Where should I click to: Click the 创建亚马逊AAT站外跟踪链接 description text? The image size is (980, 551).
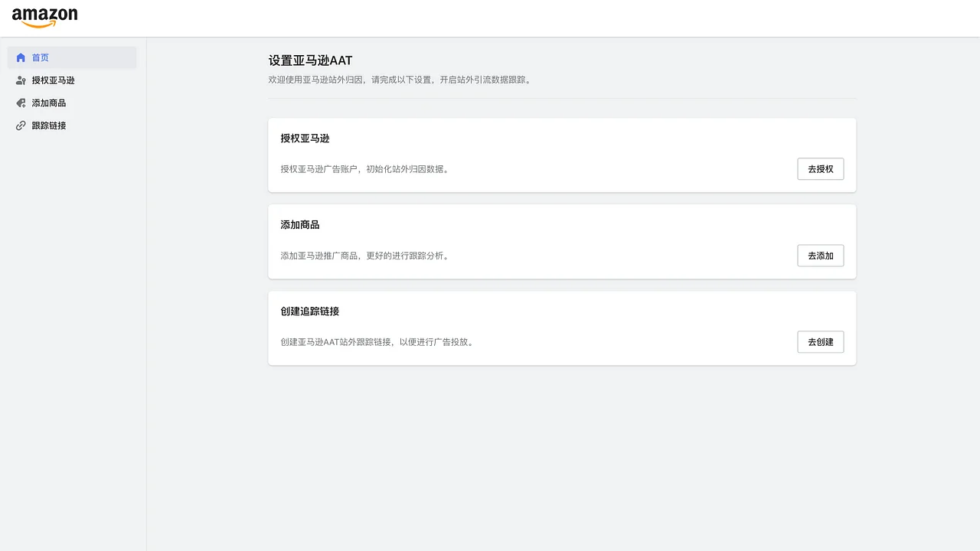pyautogui.click(x=378, y=342)
